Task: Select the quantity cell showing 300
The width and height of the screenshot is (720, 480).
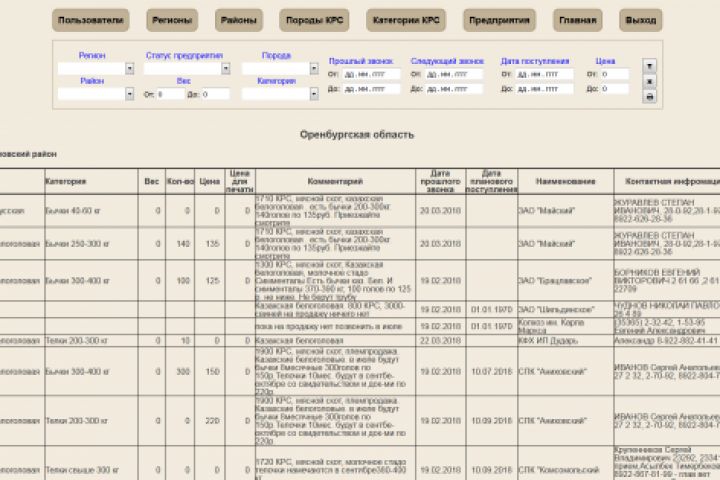Action: click(180, 371)
